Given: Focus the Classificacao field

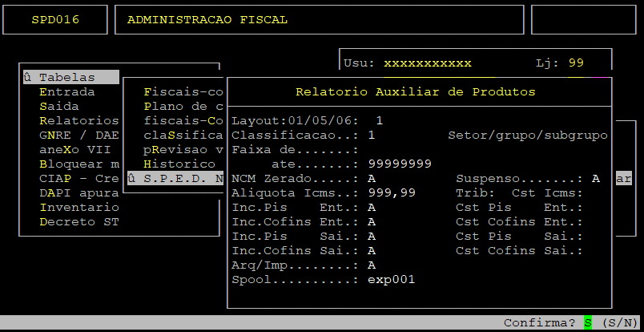Looking at the screenshot, I should pos(372,136).
